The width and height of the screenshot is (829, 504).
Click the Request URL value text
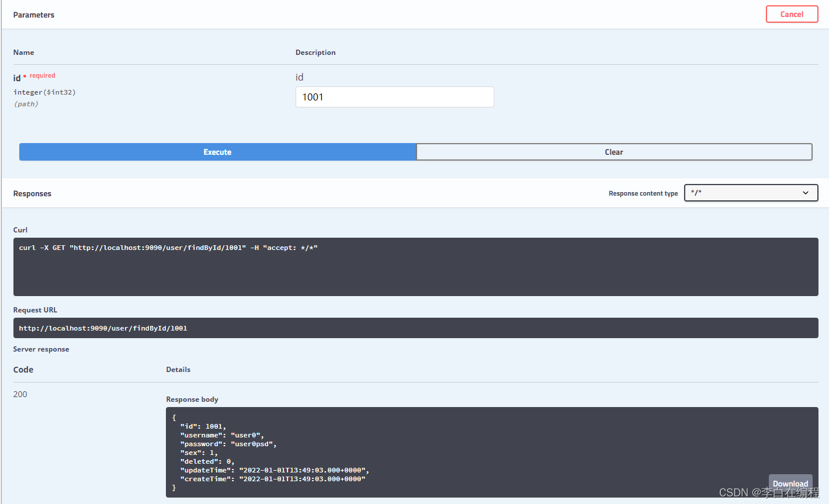(103, 328)
